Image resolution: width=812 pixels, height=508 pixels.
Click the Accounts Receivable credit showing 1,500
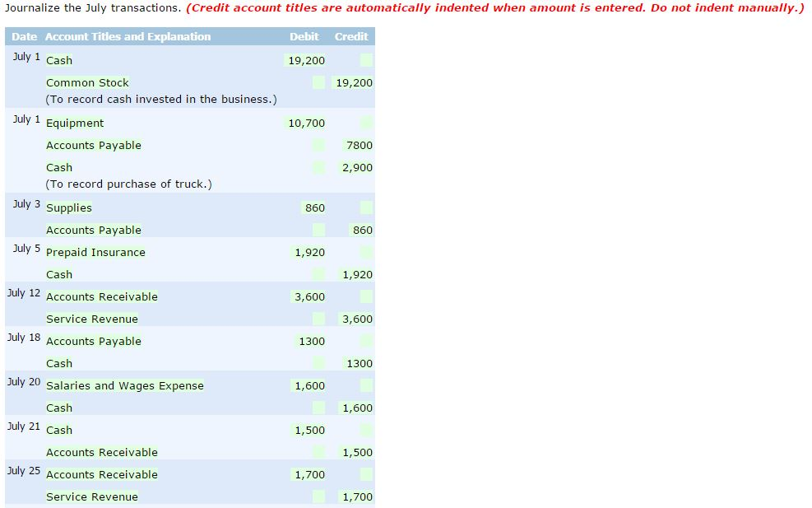(354, 452)
